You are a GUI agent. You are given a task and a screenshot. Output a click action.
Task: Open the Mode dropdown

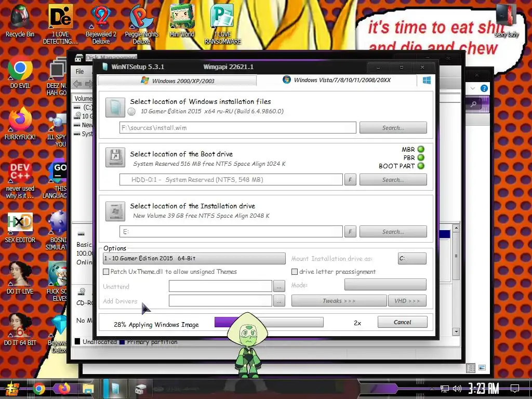(x=385, y=285)
